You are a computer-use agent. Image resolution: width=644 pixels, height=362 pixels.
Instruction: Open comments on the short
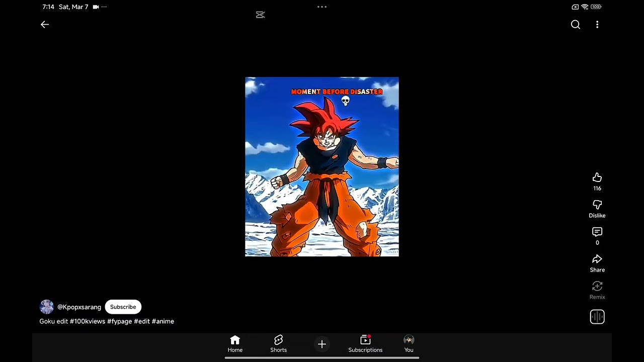(597, 232)
